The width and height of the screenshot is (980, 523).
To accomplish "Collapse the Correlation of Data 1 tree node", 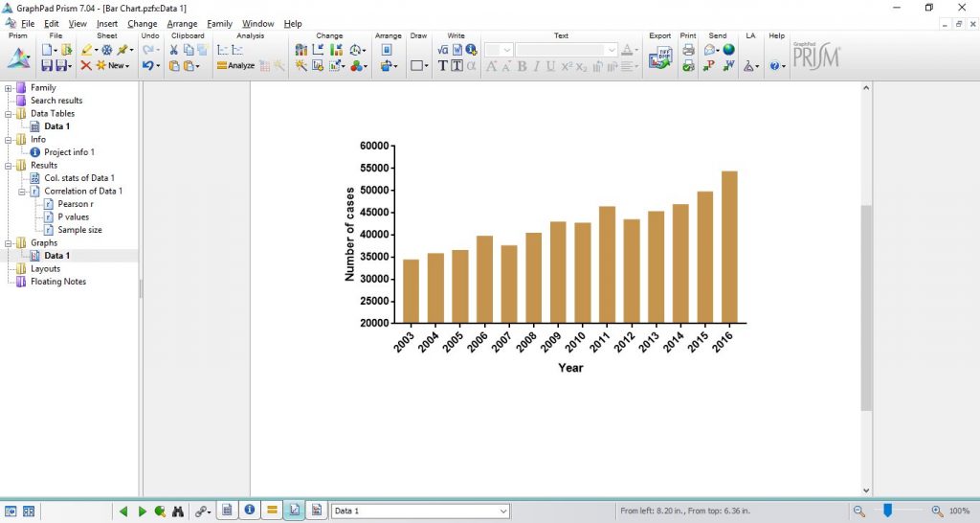I will tap(22, 191).
